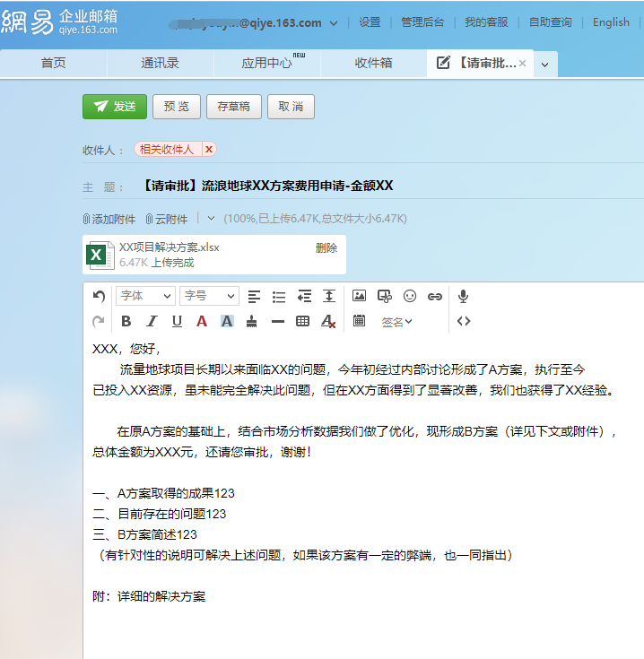The image size is (644, 659).
Task: Click the Excel attachment file icon
Action: [x=100, y=255]
